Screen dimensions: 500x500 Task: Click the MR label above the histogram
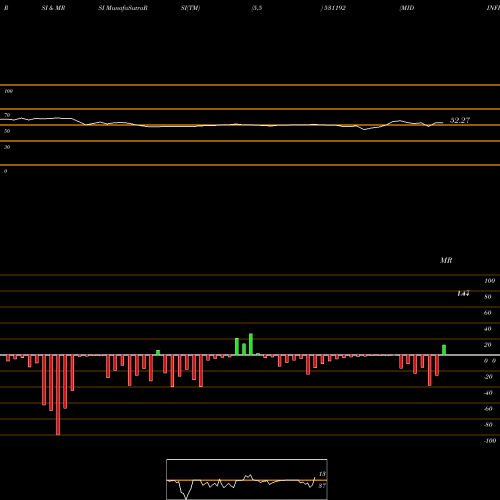(x=446, y=260)
